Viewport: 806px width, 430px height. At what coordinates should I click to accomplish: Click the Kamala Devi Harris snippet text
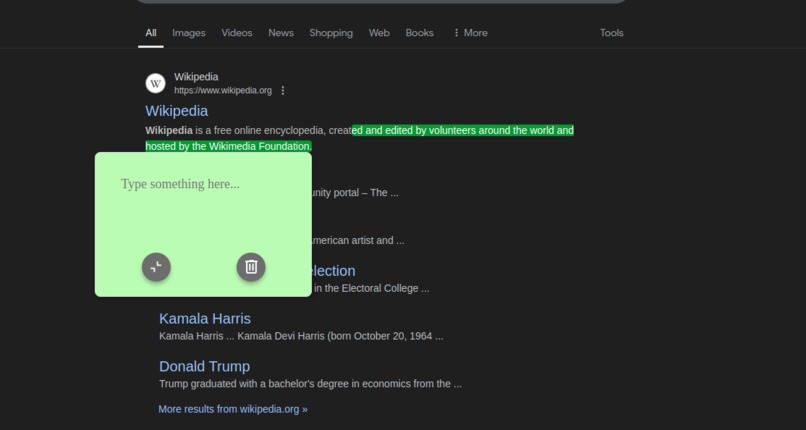coord(301,336)
